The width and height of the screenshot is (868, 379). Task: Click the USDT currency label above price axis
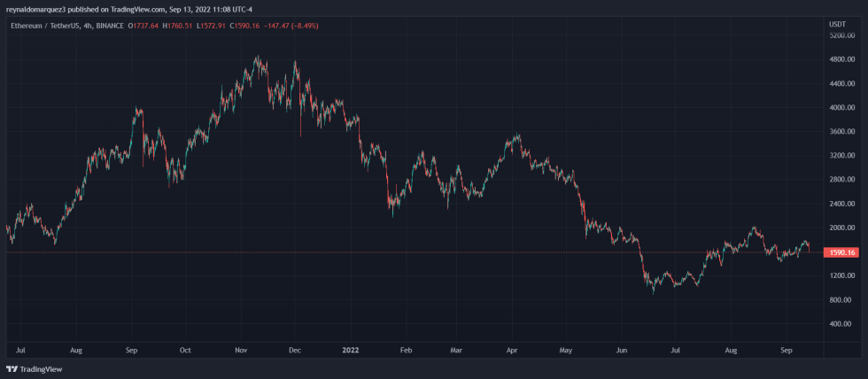tap(837, 24)
